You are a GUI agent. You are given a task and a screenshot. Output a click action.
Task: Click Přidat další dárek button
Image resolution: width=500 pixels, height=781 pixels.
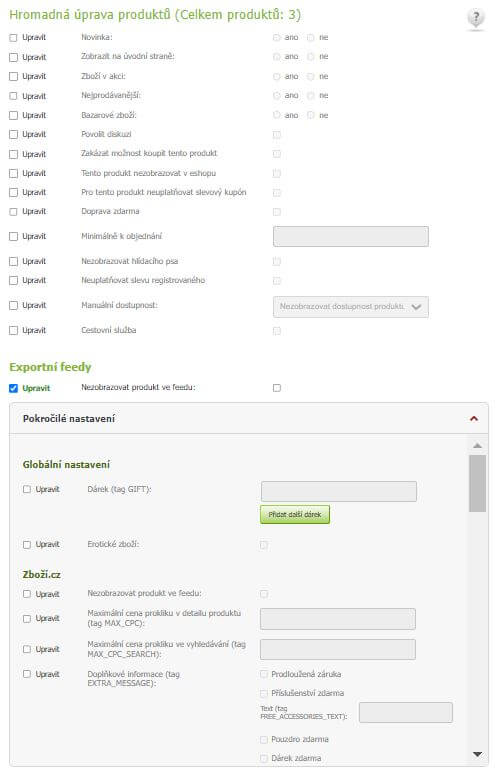tap(295, 515)
